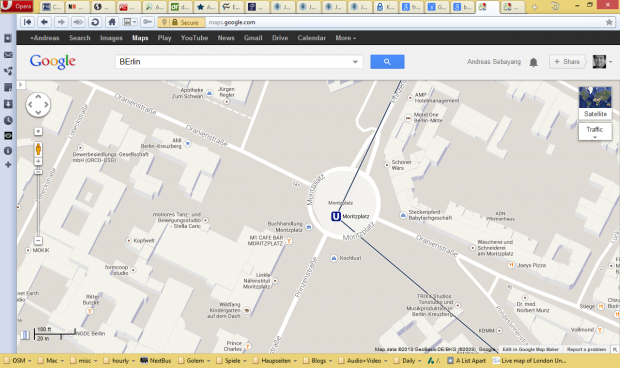Viewport: 620px width, 368px height.
Task: Open the map pan control
Action: [38, 105]
